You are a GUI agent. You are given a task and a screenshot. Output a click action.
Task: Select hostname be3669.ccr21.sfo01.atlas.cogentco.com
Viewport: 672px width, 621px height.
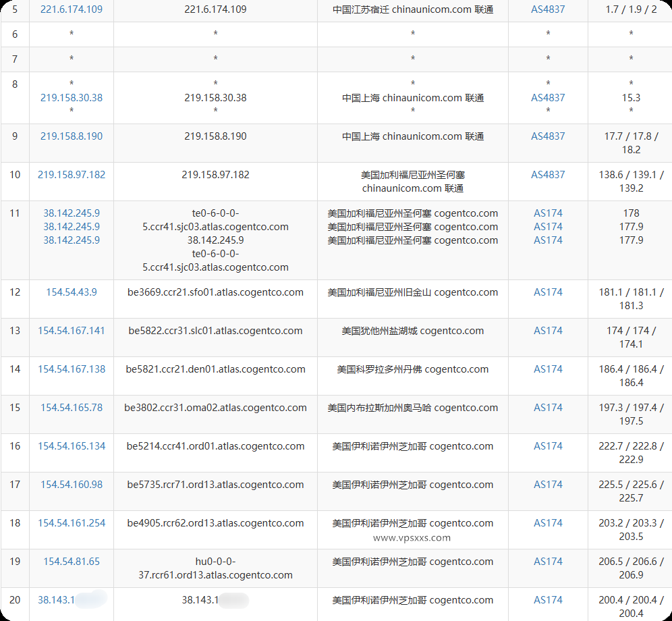tap(216, 292)
